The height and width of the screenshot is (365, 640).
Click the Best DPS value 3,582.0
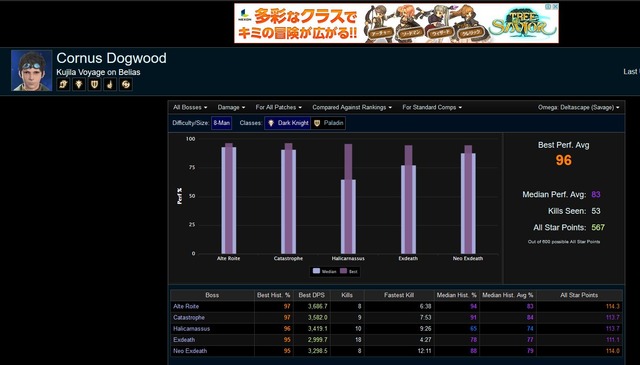[318, 317]
